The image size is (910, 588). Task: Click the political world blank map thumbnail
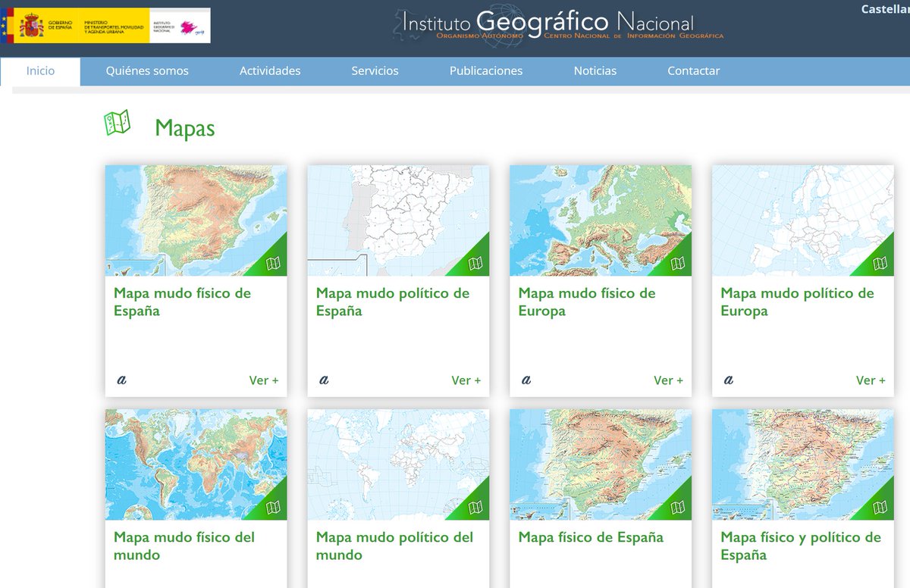pyautogui.click(x=398, y=464)
